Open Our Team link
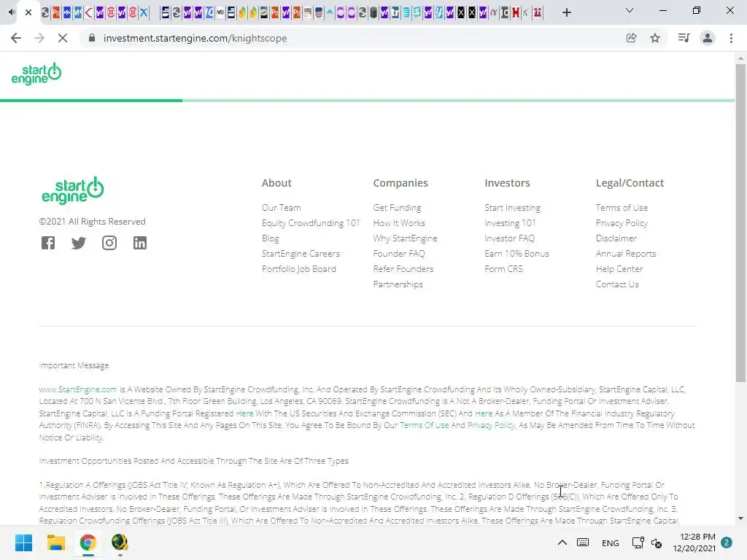 pos(281,208)
